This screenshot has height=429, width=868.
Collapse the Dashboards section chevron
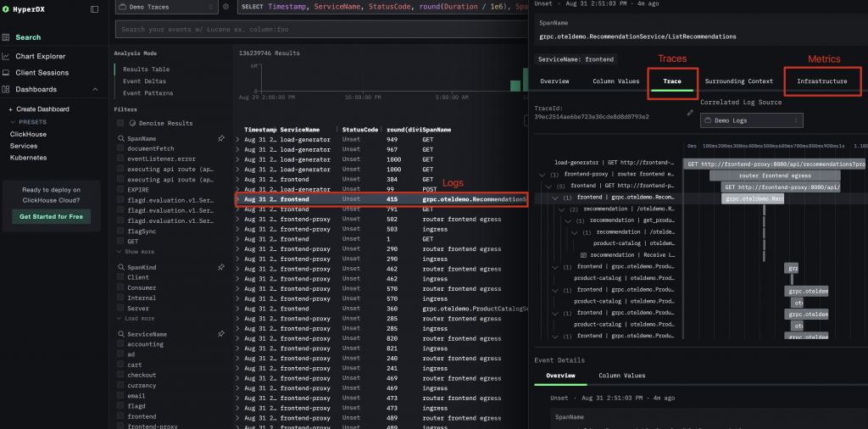95,90
